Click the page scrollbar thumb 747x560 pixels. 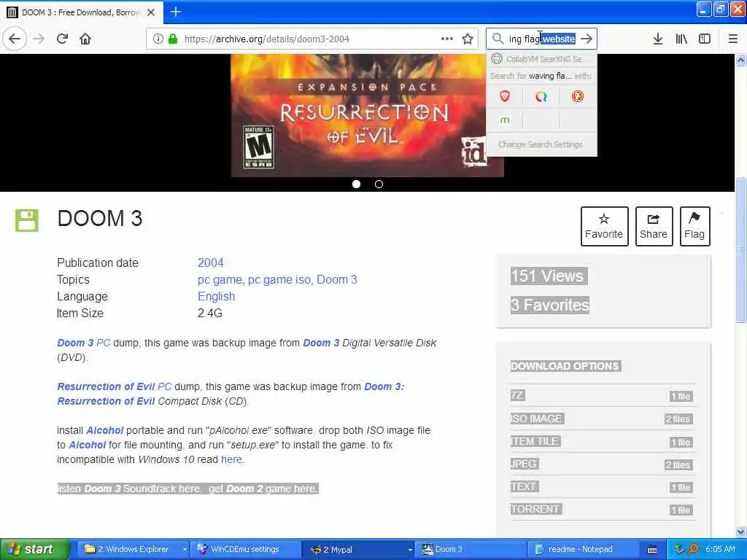tap(740, 250)
